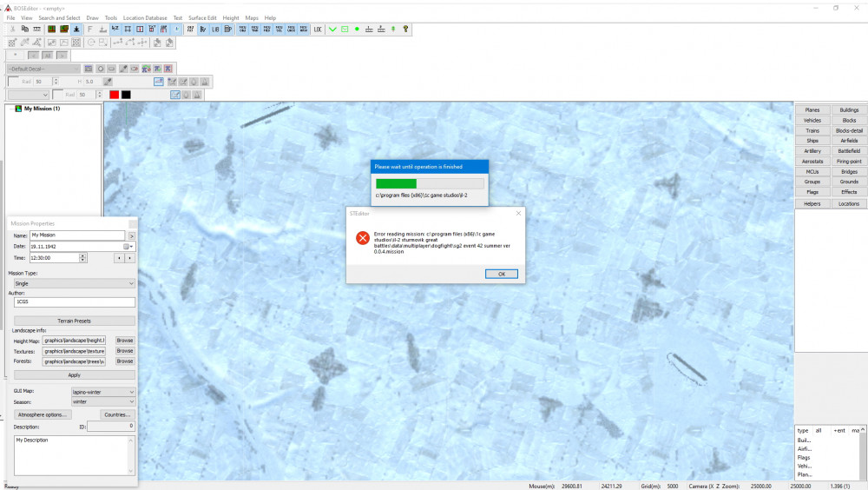Open the Height menu
868x490 pixels.
point(231,17)
